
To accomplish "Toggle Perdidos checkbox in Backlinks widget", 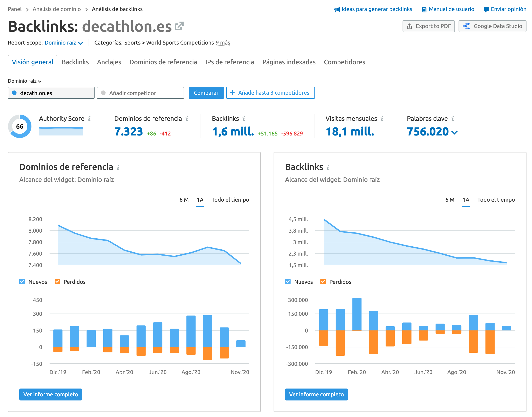I will coord(323,282).
